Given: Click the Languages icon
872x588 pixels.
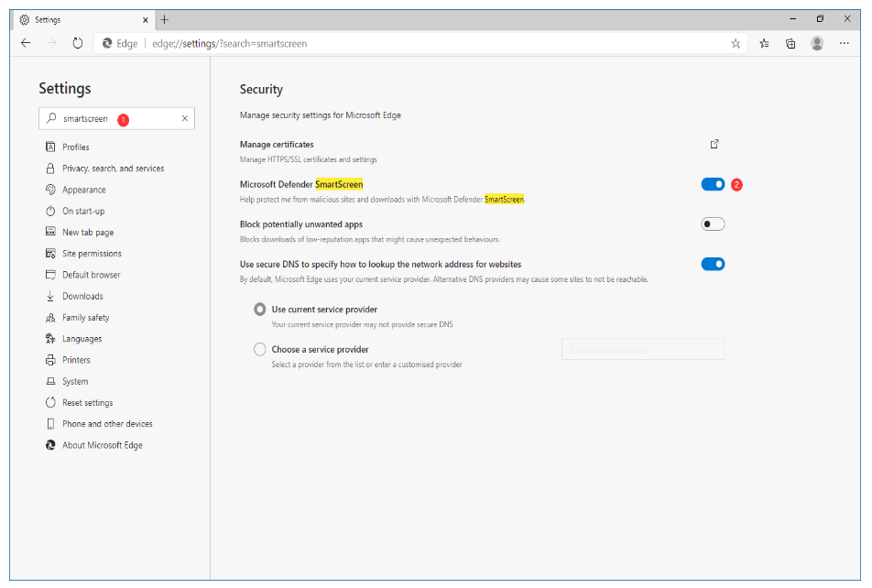Looking at the screenshot, I should click(x=50, y=338).
